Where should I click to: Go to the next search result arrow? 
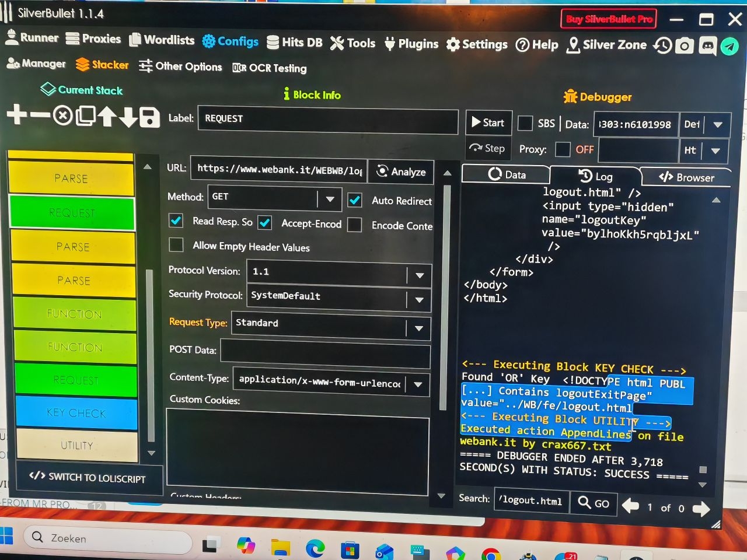pyautogui.click(x=701, y=509)
